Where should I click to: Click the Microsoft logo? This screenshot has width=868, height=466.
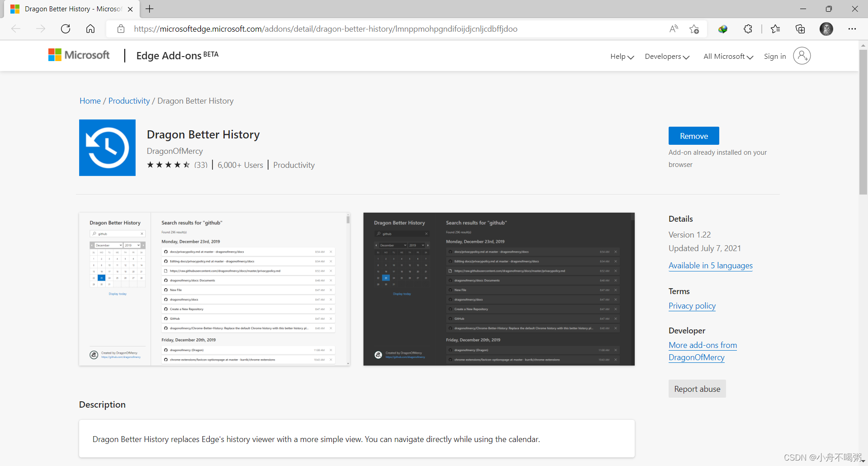coord(79,55)
